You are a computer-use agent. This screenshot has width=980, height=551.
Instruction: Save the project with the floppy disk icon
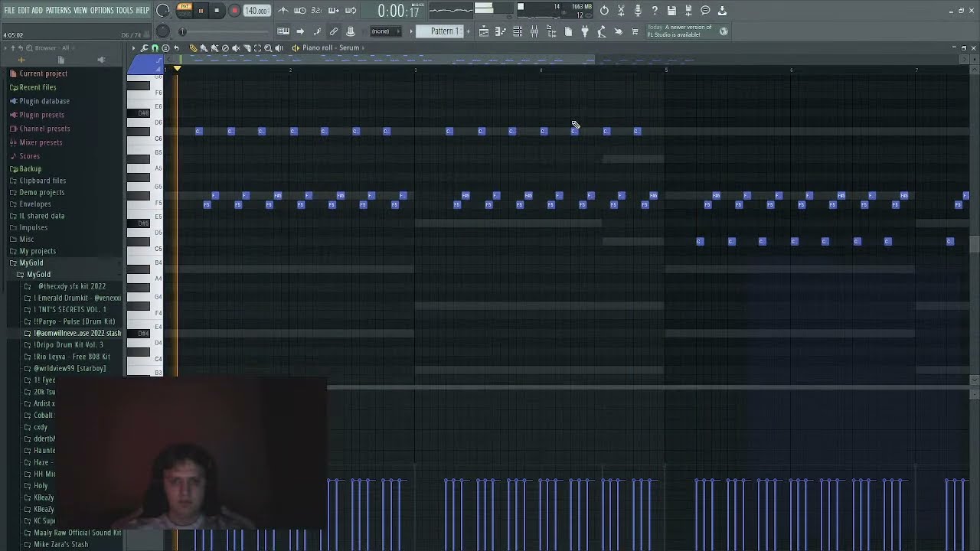pos(671,11)
